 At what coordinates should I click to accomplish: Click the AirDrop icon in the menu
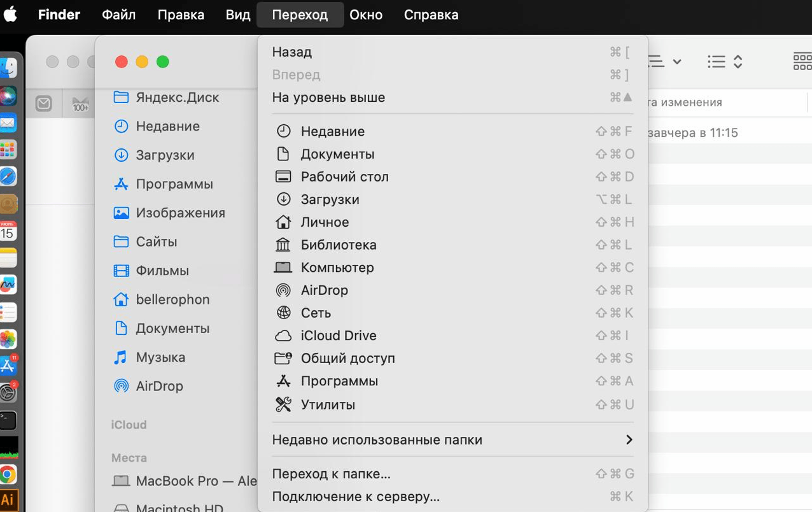point(283,290)
